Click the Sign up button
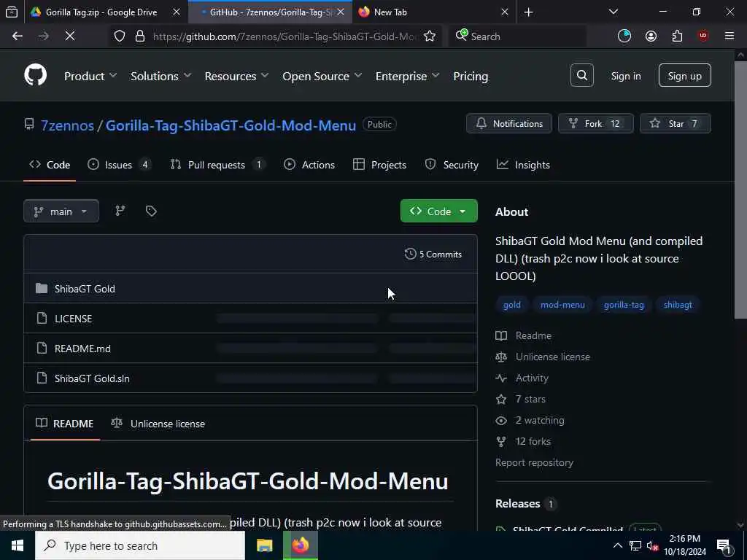Image resolution: width=747 pixels, height=560 pixels. click(x=684, y=75)
